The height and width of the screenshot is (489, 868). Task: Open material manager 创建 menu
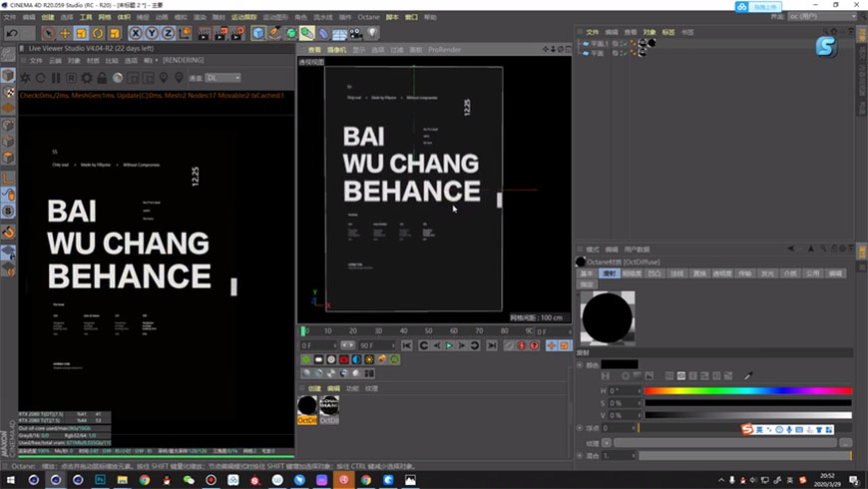click(x=314, y=389)
